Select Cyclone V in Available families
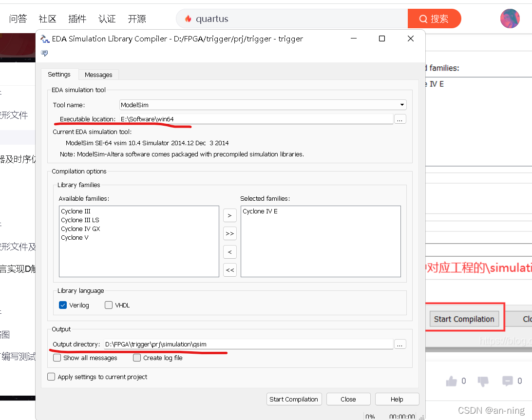The image size is (532, 420). click(75, 237)
